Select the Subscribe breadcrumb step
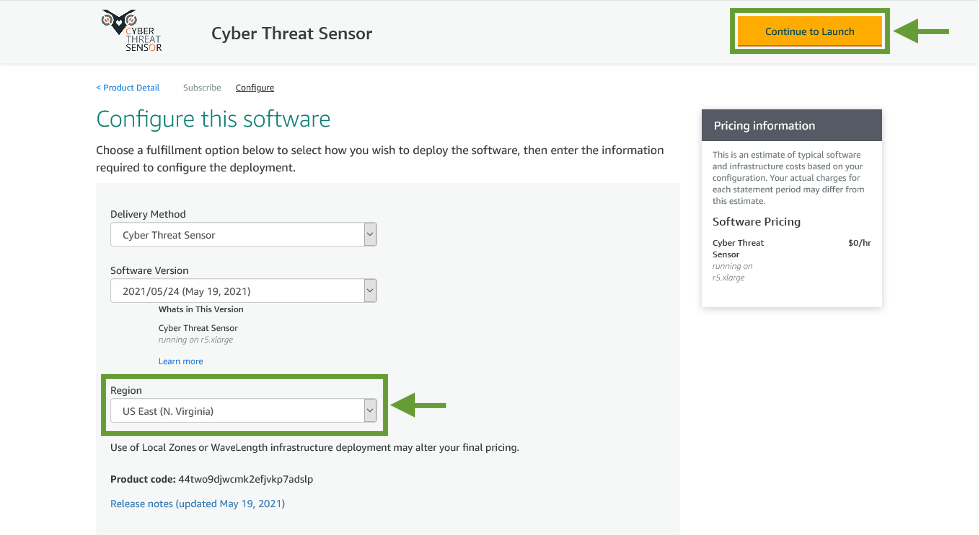Image resolution: width=979 pixels, height=535 pixels. (x=202, y=87)
